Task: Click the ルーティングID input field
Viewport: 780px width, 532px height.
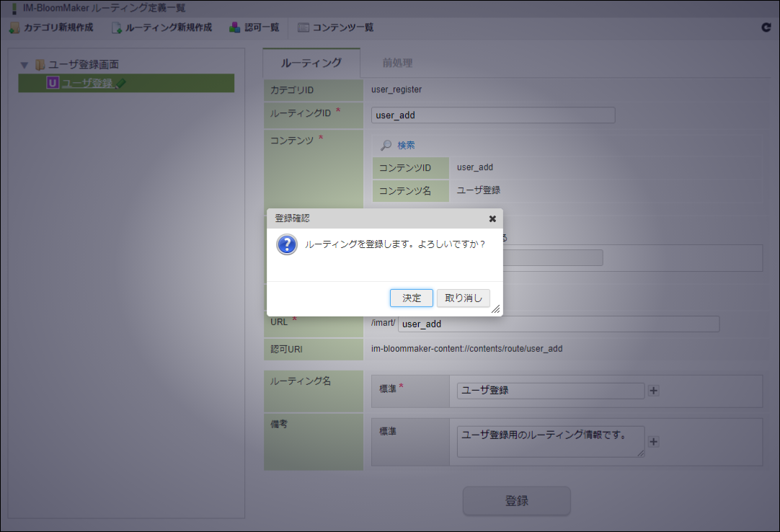Action: pyautogui.click(x=493, y=115)
